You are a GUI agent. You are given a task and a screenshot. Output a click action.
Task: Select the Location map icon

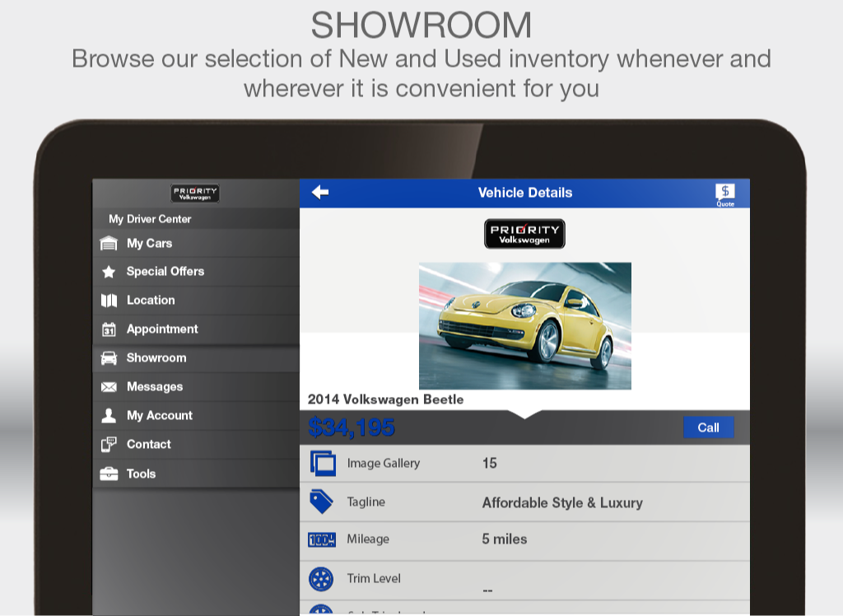pyautogui.click(x=109, y=301)
